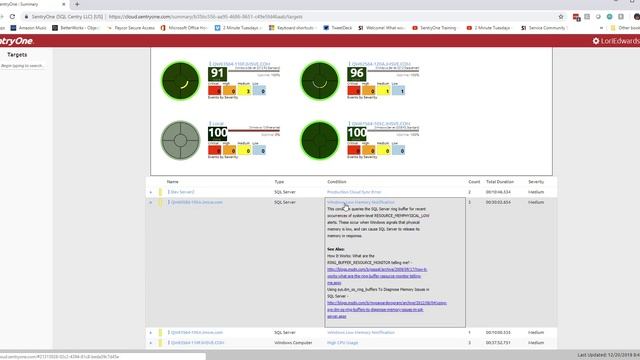The width and height of the screenshot is (640, 360).
Task: Select the Targets heading in sidebar
Action: [x=17, y=55]
